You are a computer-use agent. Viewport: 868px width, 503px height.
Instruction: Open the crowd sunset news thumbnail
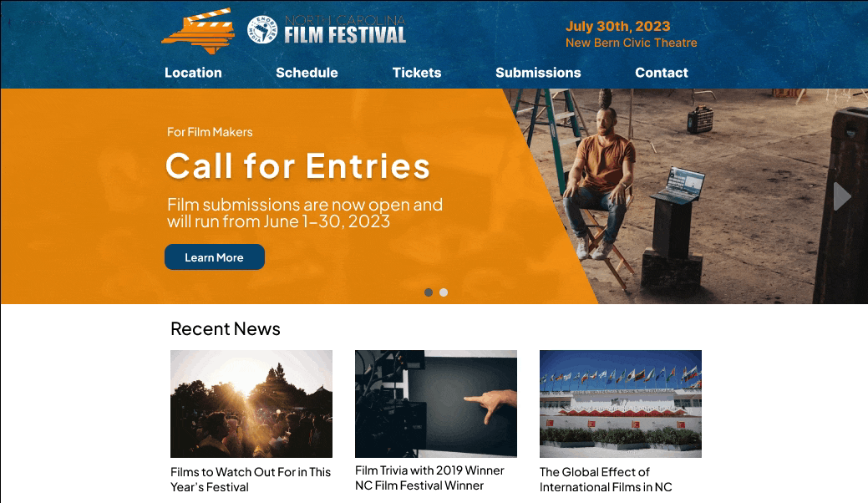[x=251, y=404]
